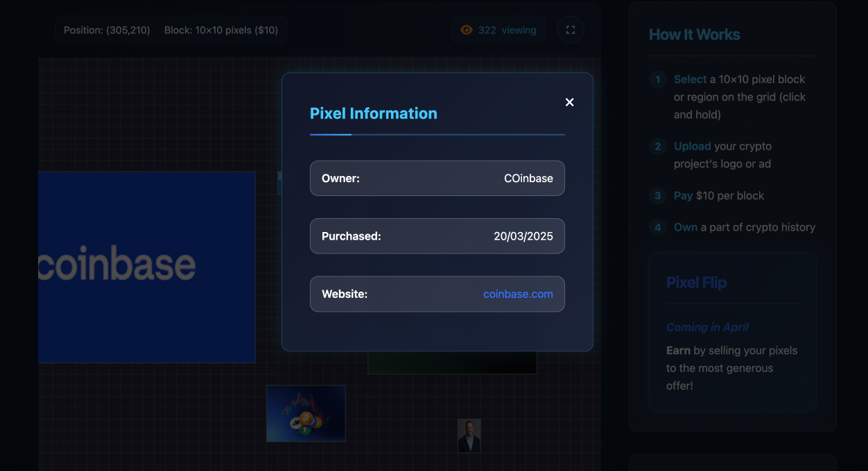This screenshot has width=868, height=471.
Task: Click the Coming in April text
Action: pyautogui.click(x=708, y=327)
